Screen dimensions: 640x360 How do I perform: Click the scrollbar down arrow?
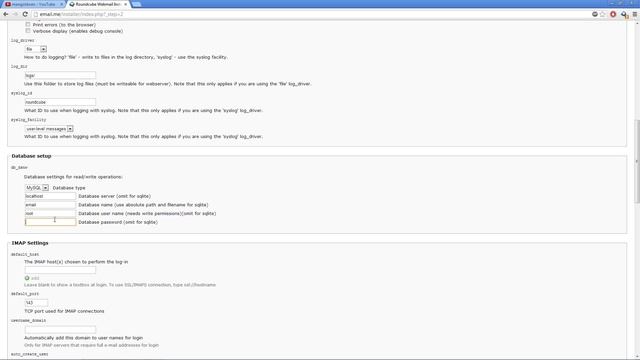[x=637, y=357]
